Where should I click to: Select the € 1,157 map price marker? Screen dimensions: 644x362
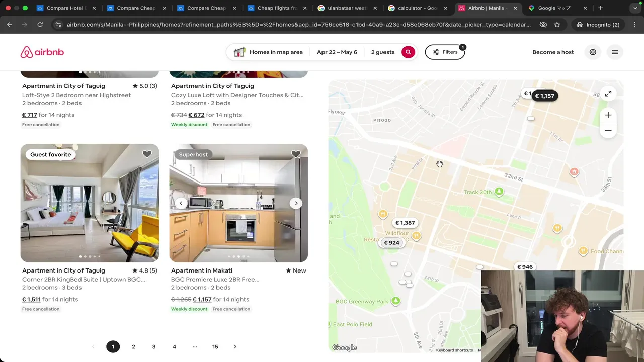pyautogui.click(x=544, y=96)
